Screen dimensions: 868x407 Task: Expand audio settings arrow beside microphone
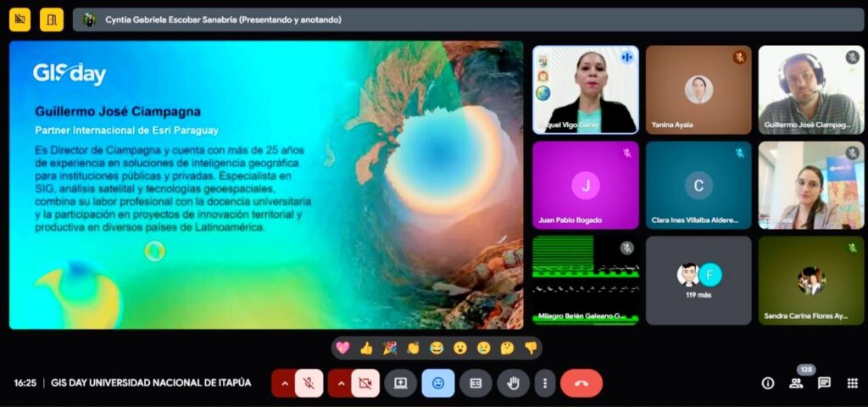[x=284, y=383]
